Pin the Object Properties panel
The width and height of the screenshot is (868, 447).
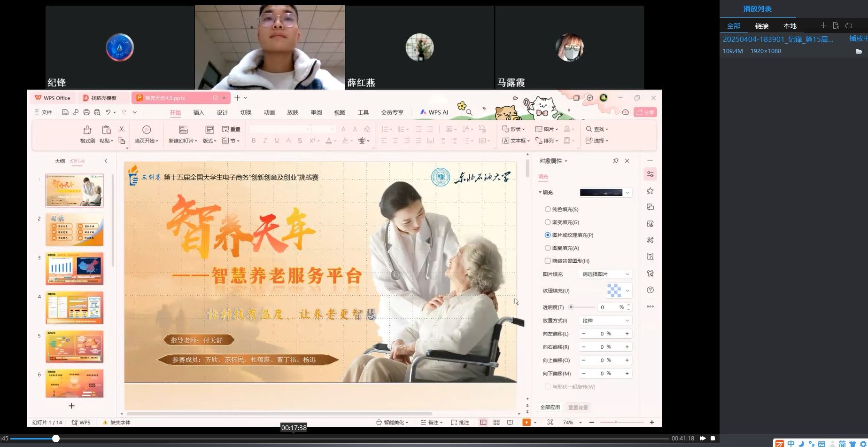[x=615, y=161]
